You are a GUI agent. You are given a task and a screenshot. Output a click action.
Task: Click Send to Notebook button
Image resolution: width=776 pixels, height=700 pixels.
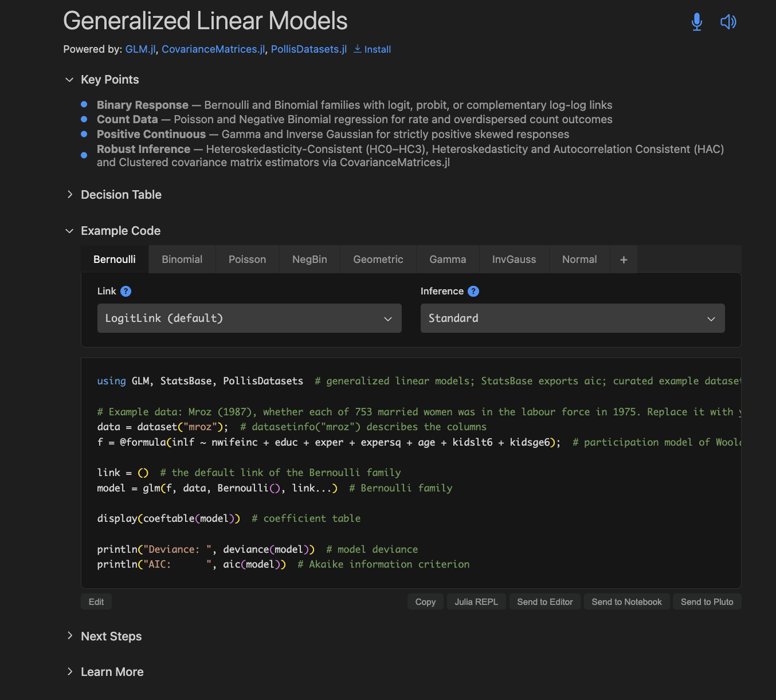[627, 602]
